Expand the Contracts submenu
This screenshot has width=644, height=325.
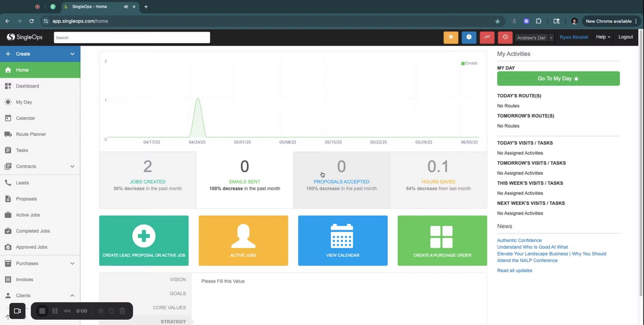pos(72,167)
